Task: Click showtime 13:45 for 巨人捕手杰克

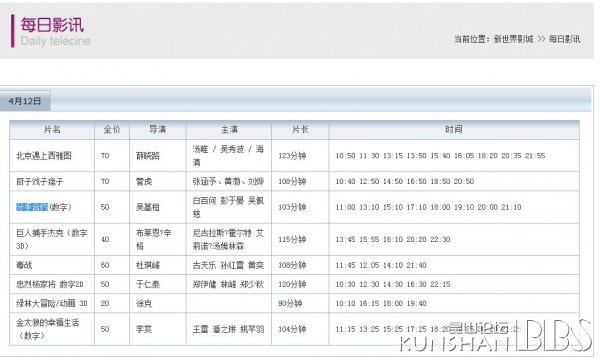Action: point(346,239)
